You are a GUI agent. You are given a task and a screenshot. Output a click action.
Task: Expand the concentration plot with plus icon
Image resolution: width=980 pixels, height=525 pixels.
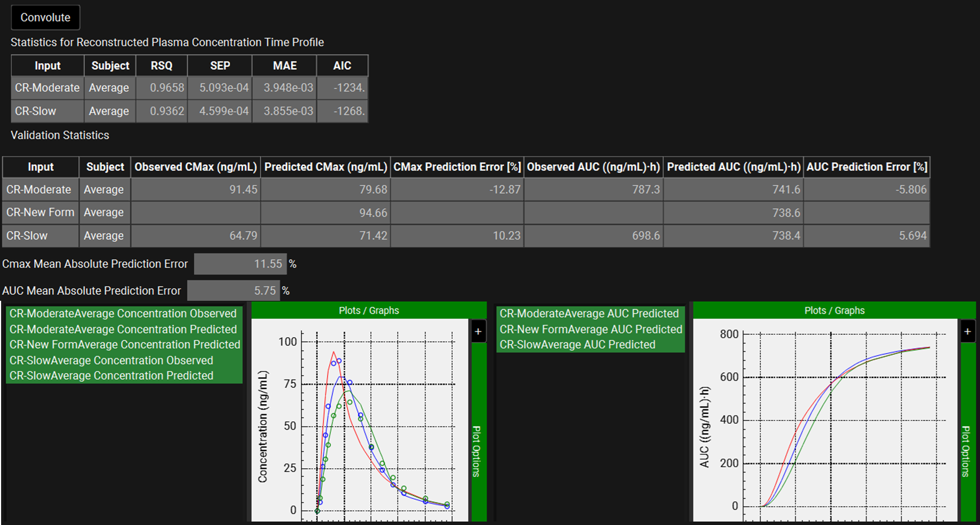click(478, 332)
